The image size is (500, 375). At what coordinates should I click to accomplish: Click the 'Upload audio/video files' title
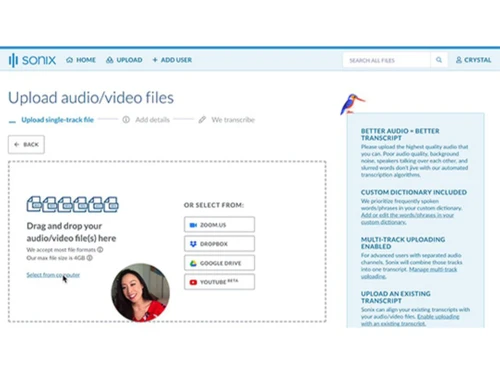[x=91, y=98]
